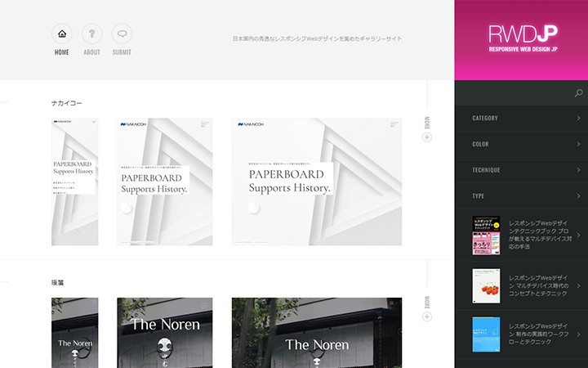Click chevron next to テクニックブック book

(579, 235)
